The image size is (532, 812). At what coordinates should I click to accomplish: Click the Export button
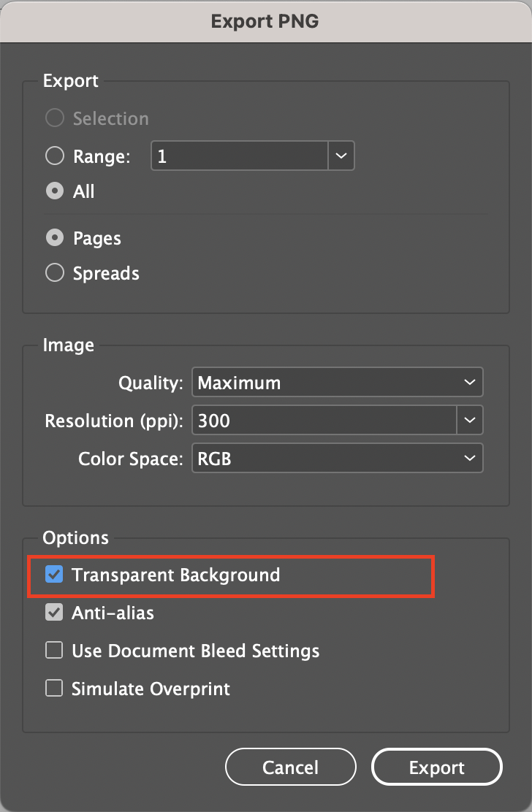coord(436,767)
